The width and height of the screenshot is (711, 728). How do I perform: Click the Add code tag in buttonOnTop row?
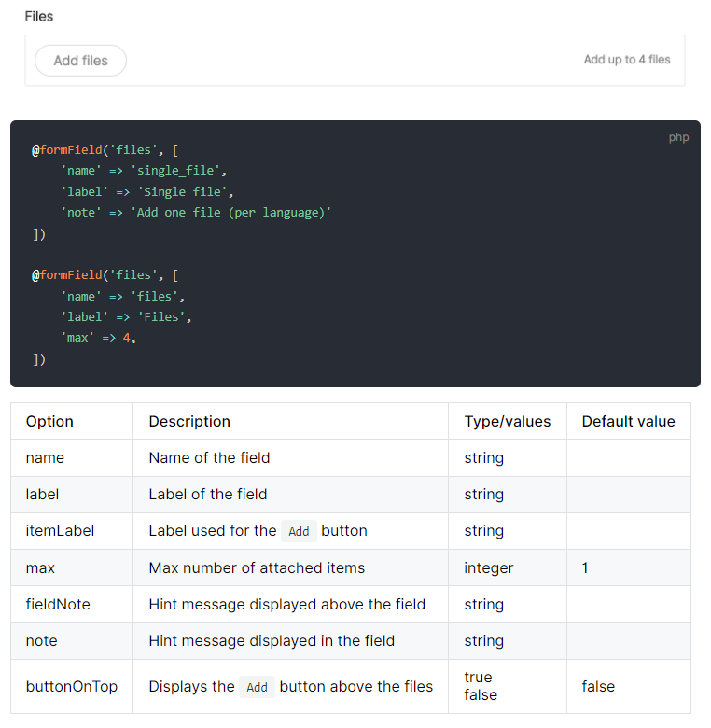point(257,687)
